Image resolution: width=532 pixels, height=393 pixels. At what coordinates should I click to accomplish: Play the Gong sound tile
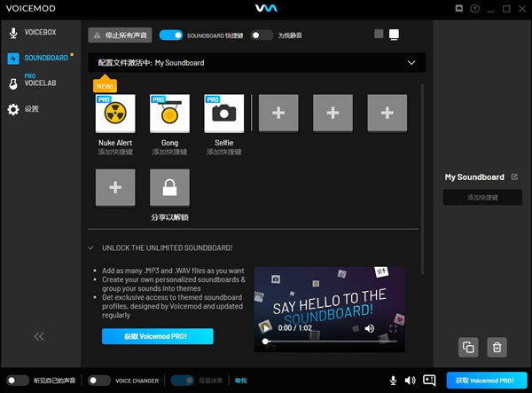pyautogui.click(x=169, y=114)
